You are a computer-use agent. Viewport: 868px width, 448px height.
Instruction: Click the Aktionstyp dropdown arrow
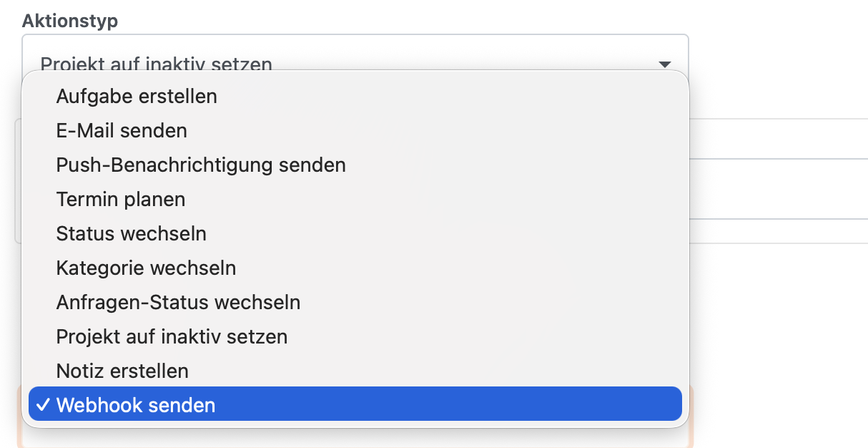(664, 64)
